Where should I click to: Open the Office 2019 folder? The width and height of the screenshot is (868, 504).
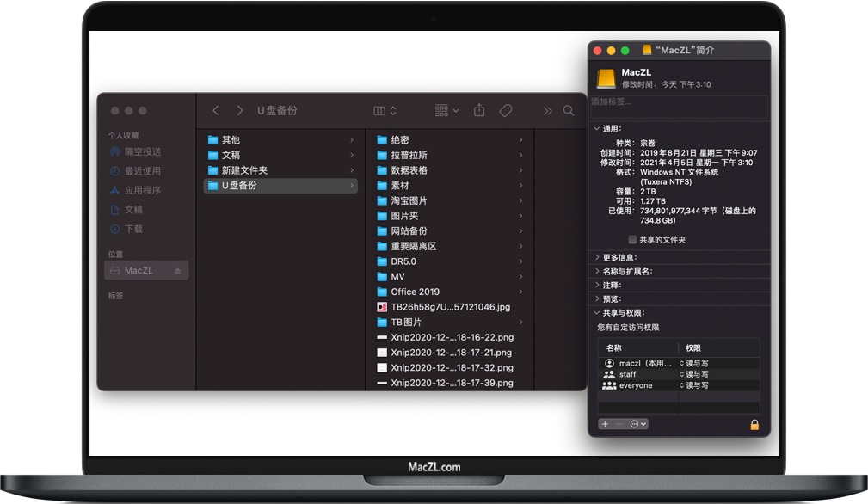415,292
